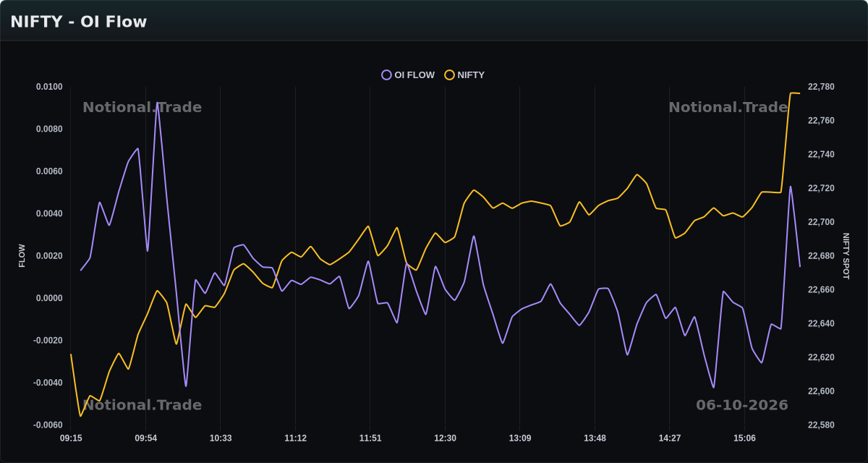
Task: Toggle the OI FLOW legend circle
Action: (386, 75)
